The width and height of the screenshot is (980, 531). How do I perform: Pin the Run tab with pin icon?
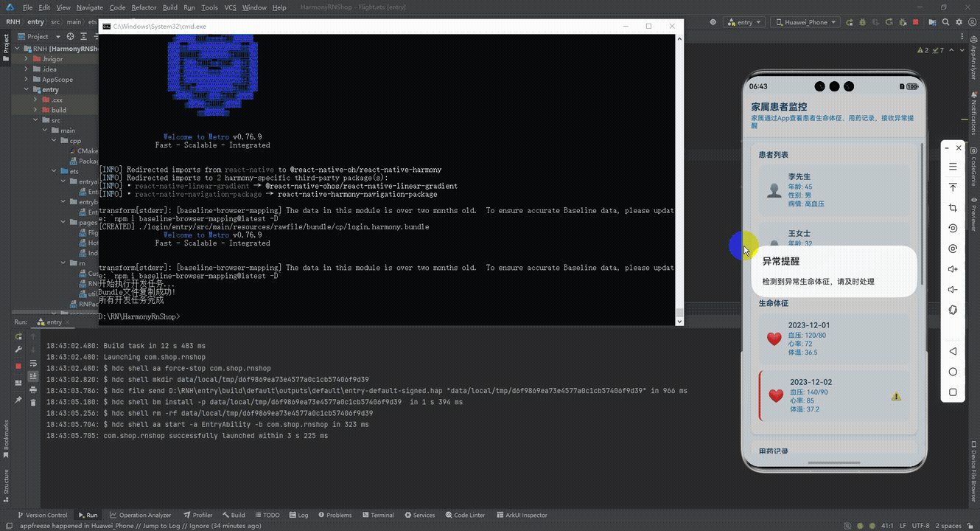click(x=18, y=400)
